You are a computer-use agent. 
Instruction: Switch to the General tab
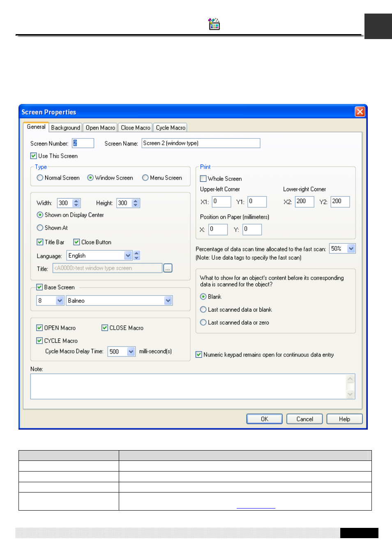tap(36, 127)
